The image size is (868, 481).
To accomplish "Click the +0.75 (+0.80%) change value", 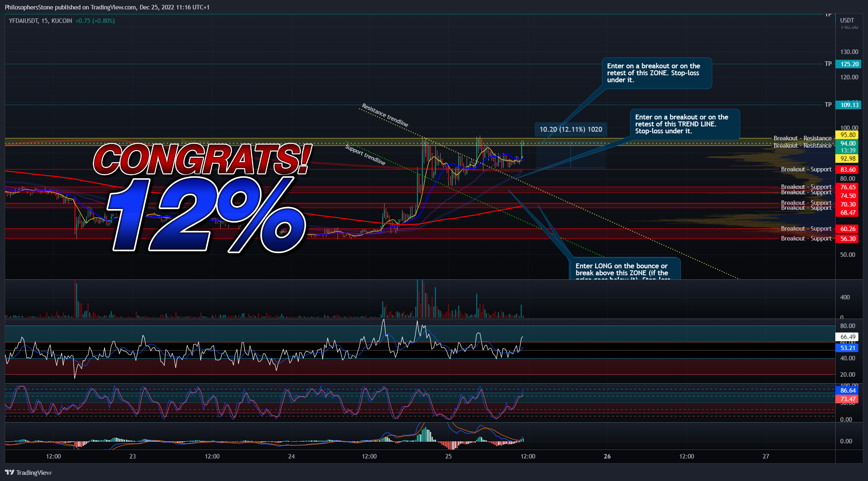I will click(95, 21).
